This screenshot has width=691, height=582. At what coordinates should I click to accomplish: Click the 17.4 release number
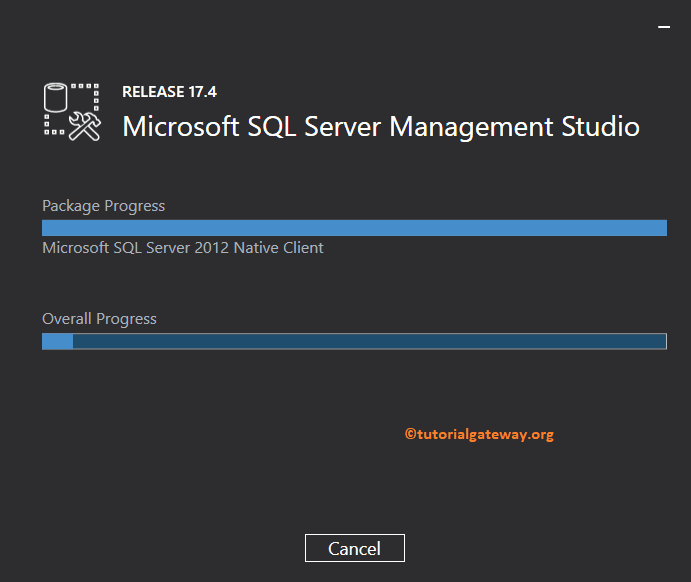tap(202, 92)
